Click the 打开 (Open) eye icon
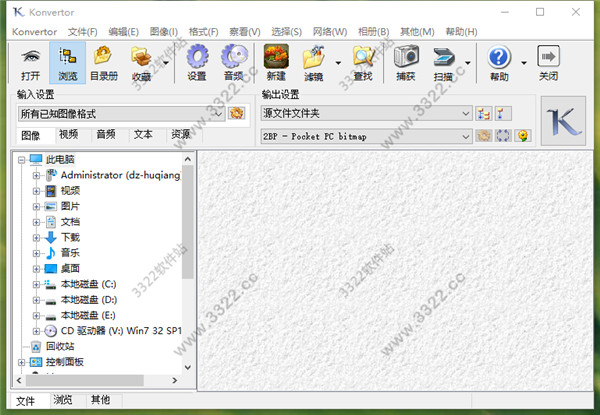The height and width of the screenshot is (415, 600). [31, 56]
